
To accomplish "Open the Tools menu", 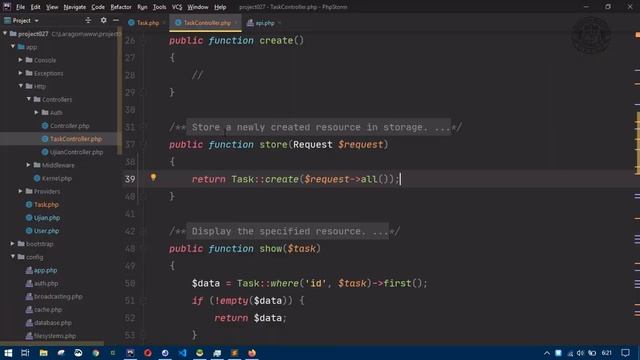I will (159, 7).
